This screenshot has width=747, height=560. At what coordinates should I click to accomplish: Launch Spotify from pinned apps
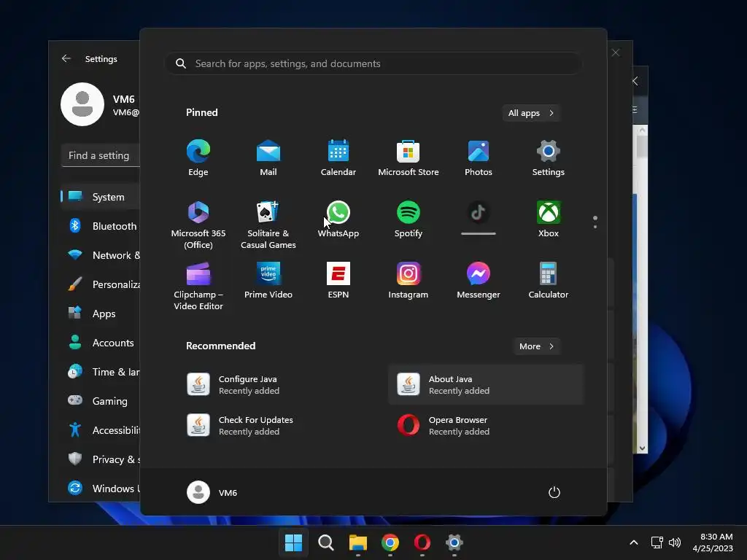pyautogui.click(x=409, y=219)
